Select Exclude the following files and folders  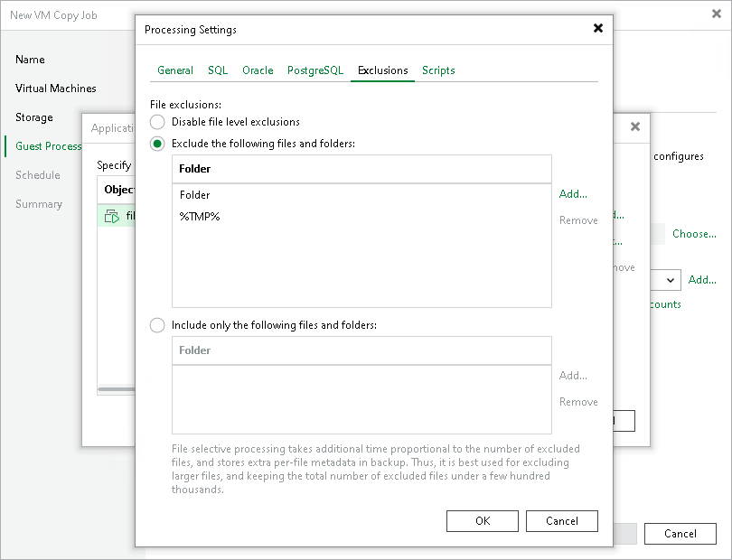click(155, 143)
